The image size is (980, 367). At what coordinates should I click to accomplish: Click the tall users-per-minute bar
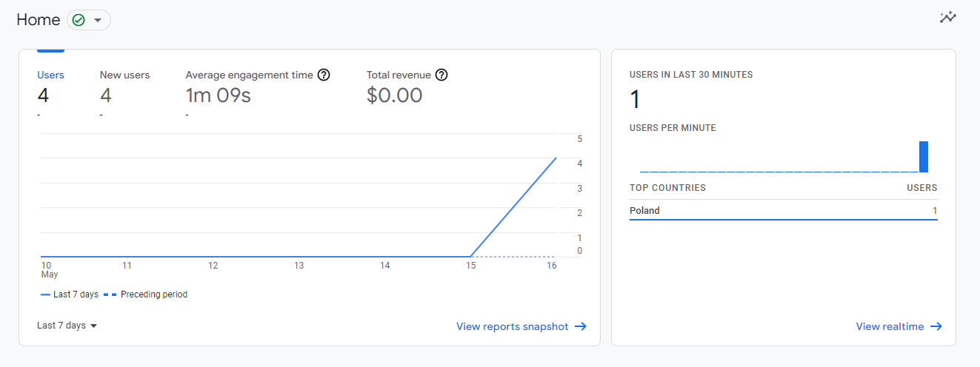924,157
